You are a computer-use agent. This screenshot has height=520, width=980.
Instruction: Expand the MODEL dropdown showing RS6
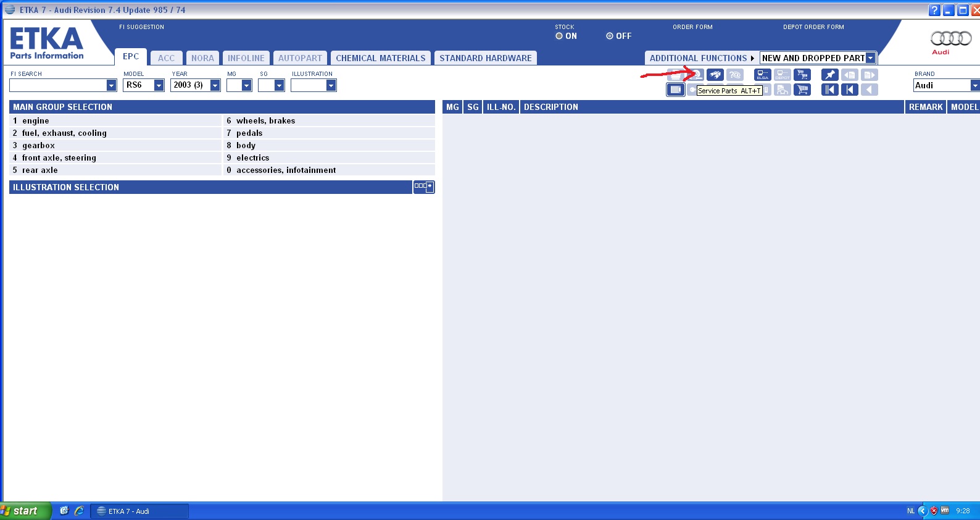point(159,85)
